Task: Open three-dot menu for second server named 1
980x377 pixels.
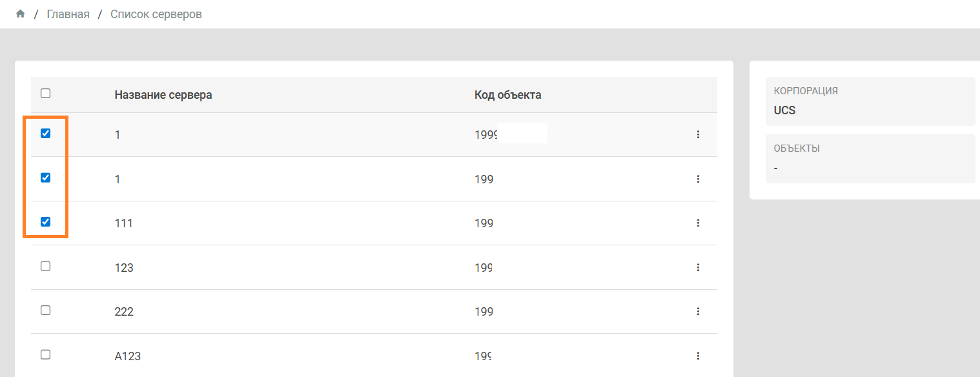Action: pos(698,179)
